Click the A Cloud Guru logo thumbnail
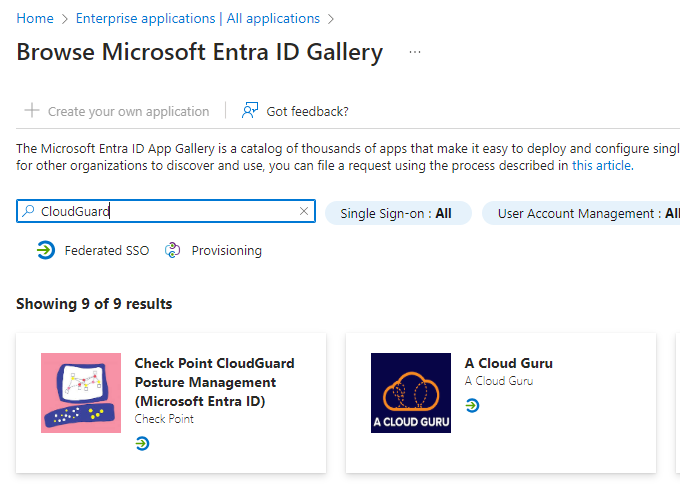The width and height of the screenshot is (680, 488). click(411, 393)
